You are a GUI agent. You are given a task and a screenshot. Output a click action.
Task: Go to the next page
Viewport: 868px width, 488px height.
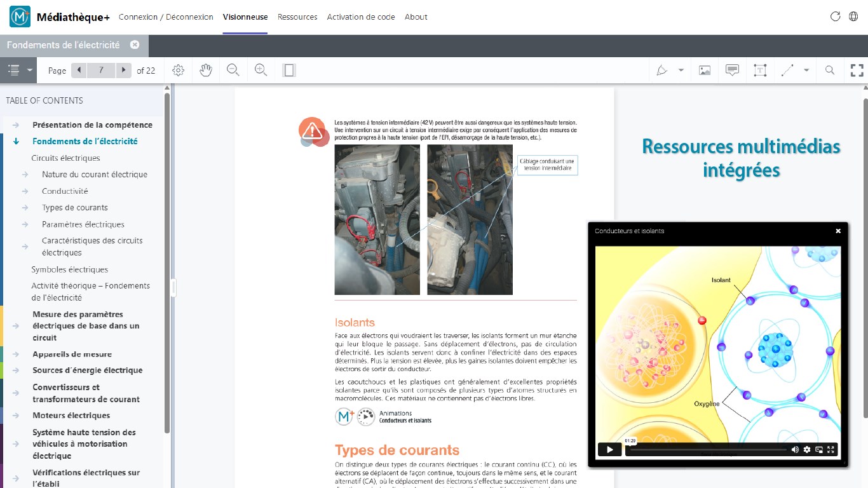[124, 71]
